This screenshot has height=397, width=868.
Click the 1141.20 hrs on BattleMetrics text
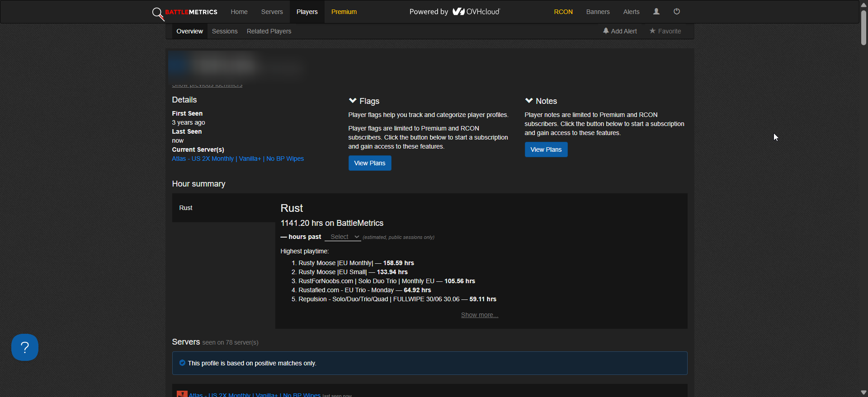332,223
